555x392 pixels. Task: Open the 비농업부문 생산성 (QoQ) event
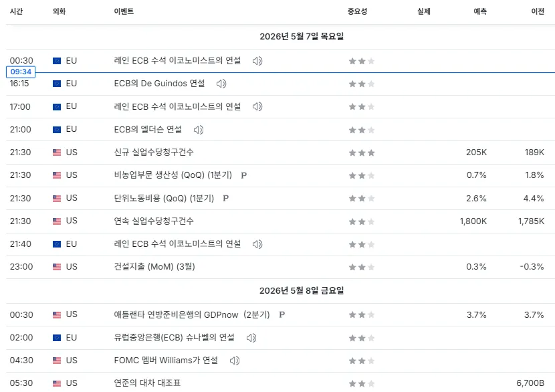[x=173, y=175]
